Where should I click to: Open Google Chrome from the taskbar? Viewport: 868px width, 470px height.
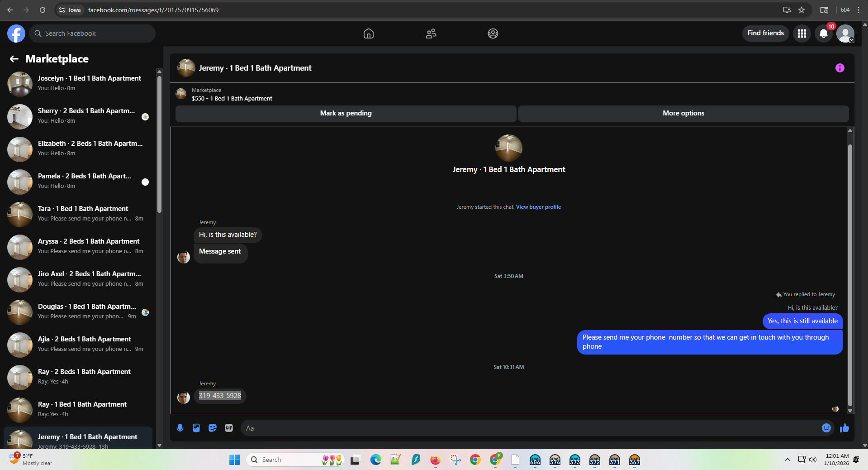475,460
